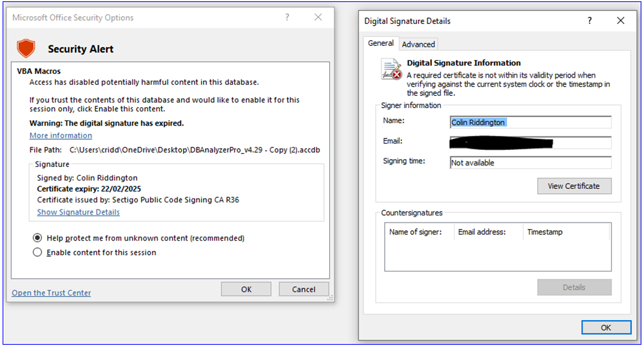Click the 'VBA Macros' heading
644x348 pixels.
39,71
